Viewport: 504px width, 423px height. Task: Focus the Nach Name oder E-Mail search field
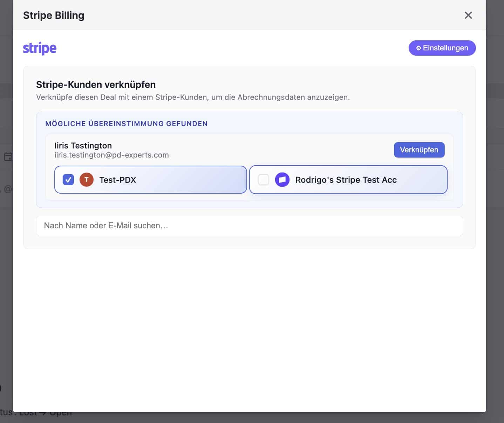coord(250,226)
